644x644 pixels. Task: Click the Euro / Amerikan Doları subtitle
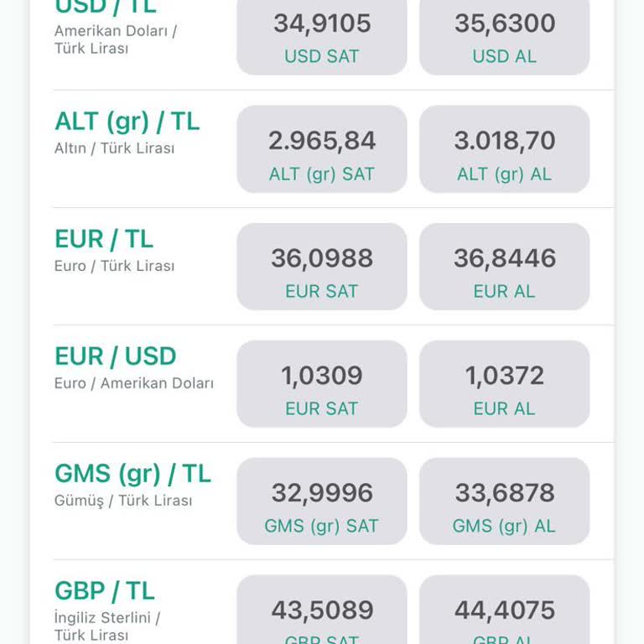(134, 383)
